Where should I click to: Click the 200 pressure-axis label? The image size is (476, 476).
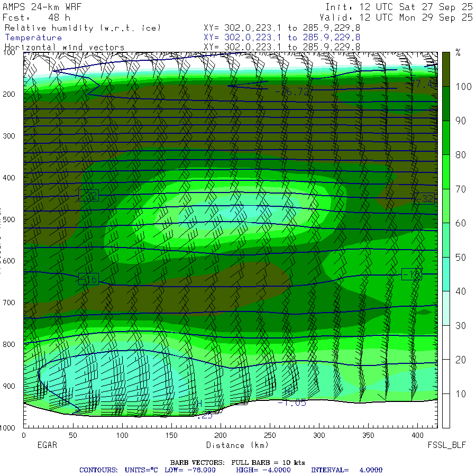(9, 94)
